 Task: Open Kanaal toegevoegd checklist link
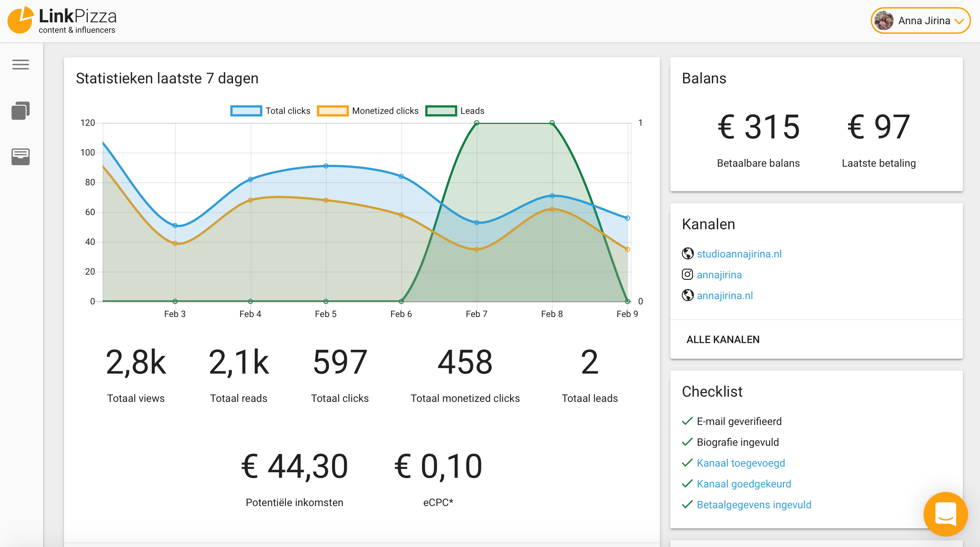point(740,463)
